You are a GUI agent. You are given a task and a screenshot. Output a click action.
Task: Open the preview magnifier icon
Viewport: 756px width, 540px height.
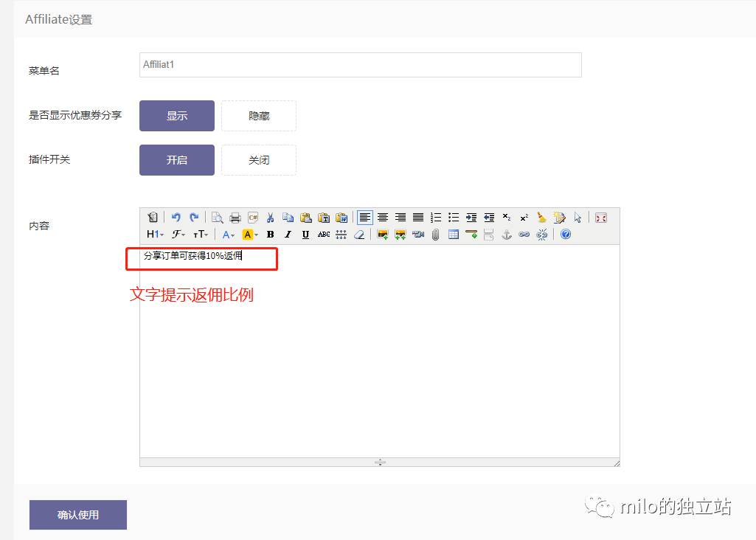(x=218, y=218)
